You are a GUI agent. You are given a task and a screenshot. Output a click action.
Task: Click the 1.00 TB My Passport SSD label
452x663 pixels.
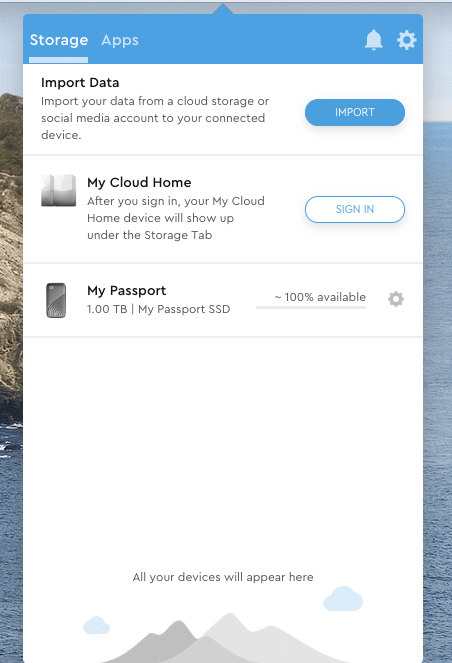tap(159, 309)
